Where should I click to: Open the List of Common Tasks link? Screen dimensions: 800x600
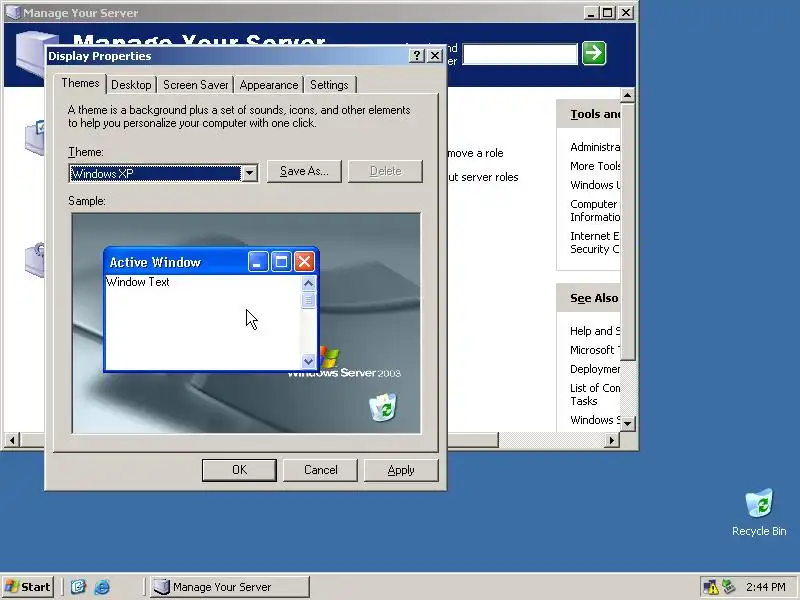coord(595,394)
